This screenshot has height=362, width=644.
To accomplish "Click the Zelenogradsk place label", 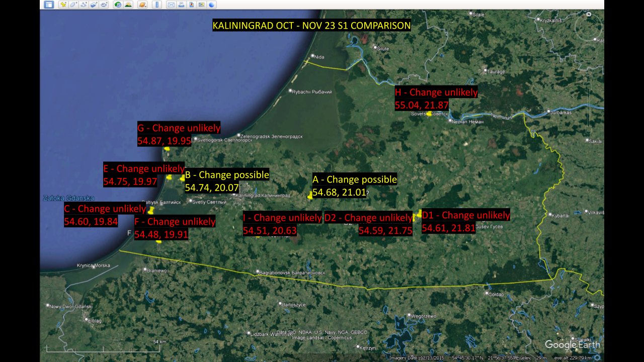I will coord(272,136).
